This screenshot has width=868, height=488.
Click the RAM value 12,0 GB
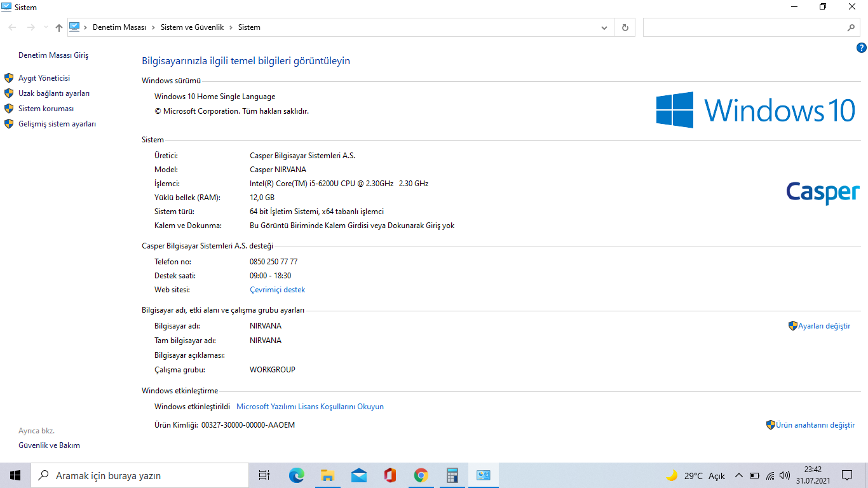(x=262, y=198)
